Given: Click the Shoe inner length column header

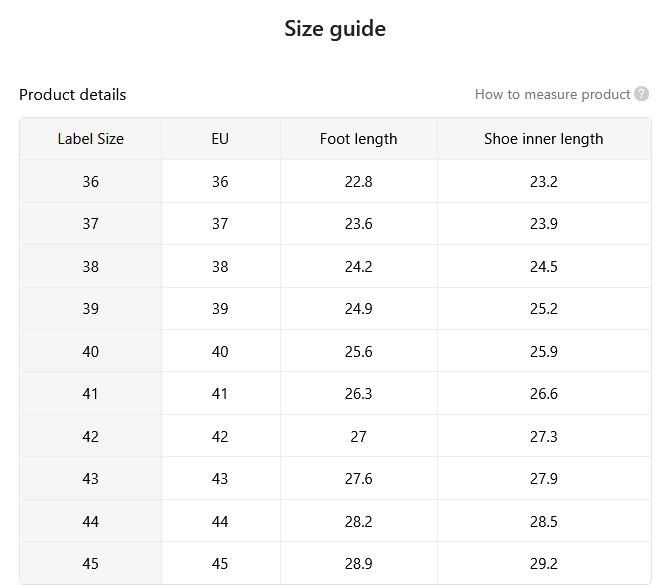Looking at the screenshot, I should (544, 139).
